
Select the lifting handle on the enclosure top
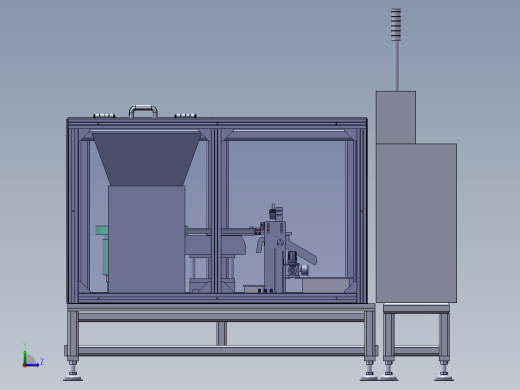(143, 112)
